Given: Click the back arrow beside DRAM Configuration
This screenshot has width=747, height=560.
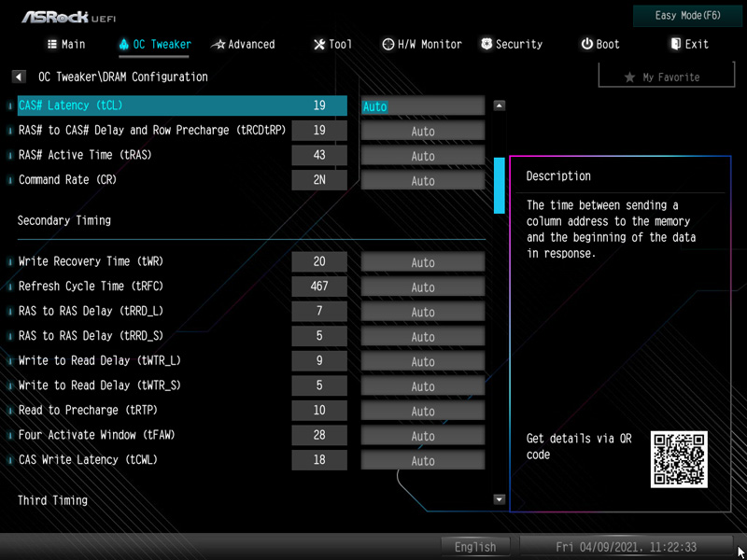Looking at the screenshot, I should 19,77.
